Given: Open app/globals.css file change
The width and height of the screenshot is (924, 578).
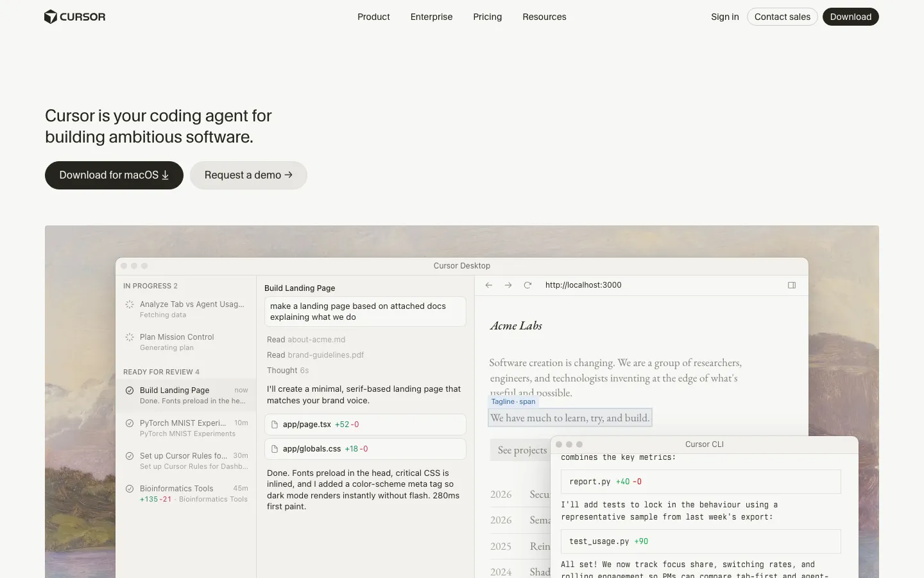Looking at the screenshot, I should pyautogui.click(x=365, y=449).
